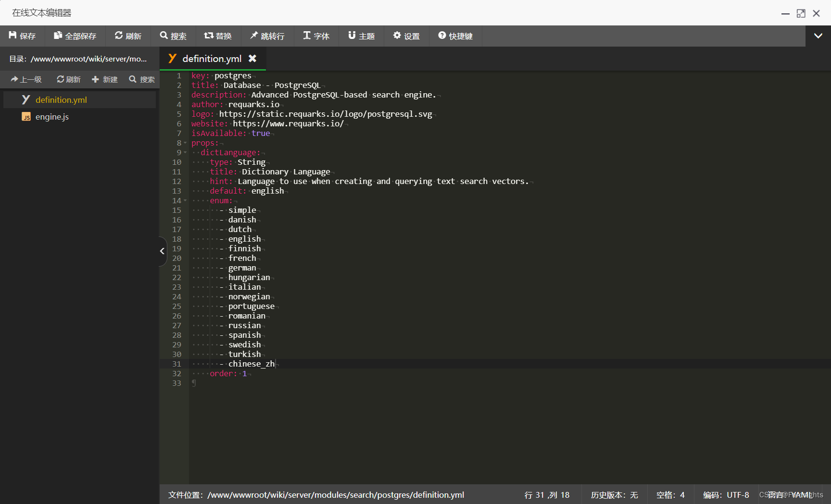Click the 'norwegian' enum entry
This screenshot has width=831, height=504.
(x=249, y=296)
